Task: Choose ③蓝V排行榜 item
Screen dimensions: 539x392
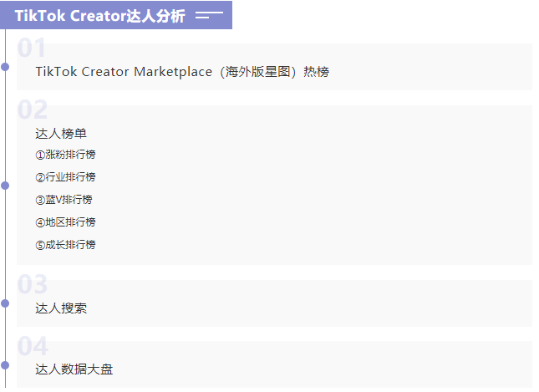Action: coord(64,200)
